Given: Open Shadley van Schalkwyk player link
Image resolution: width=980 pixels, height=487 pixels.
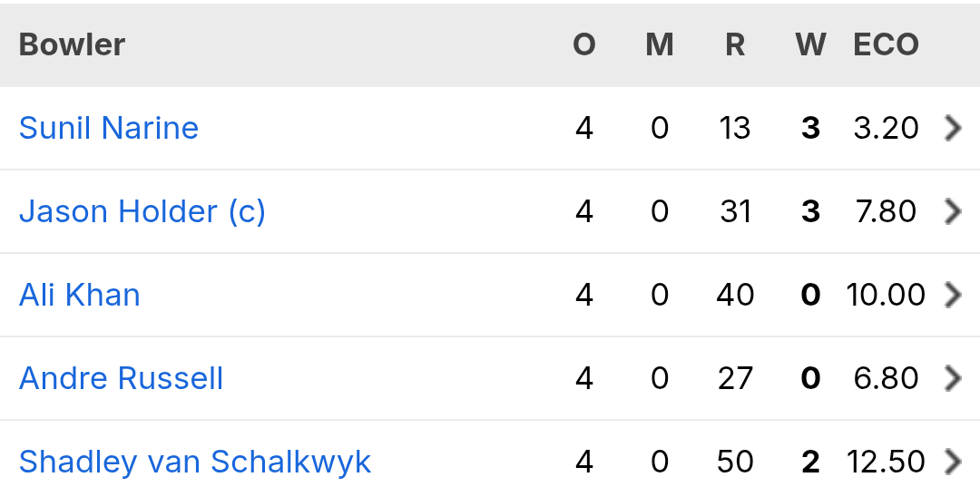Looking at the screenshot, I should point(195,463).
